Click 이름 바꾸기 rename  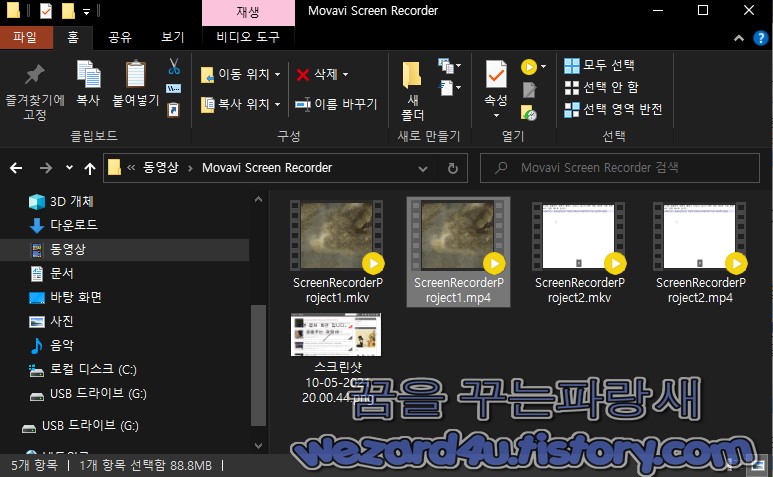coord(336,104)
